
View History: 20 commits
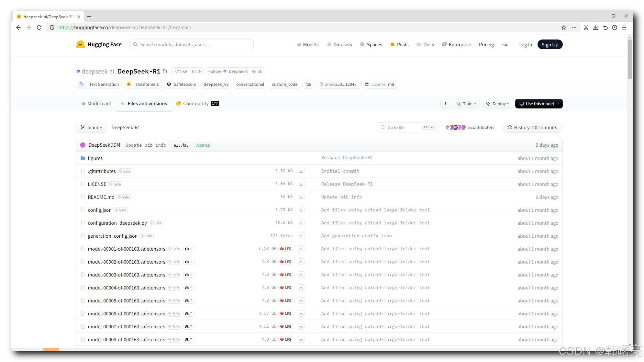(x=532, y=128)
